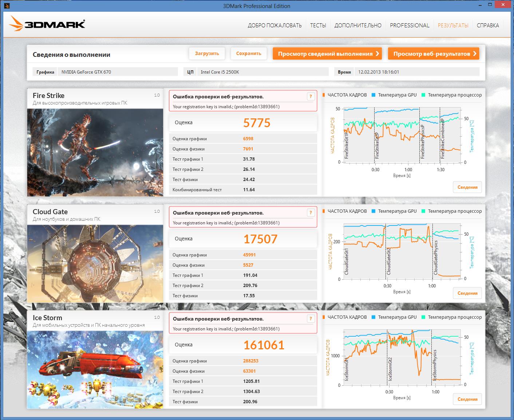Go to the PROFESSIONAL tab
This screenshot has height=420, width=514.
pos(410,25)
